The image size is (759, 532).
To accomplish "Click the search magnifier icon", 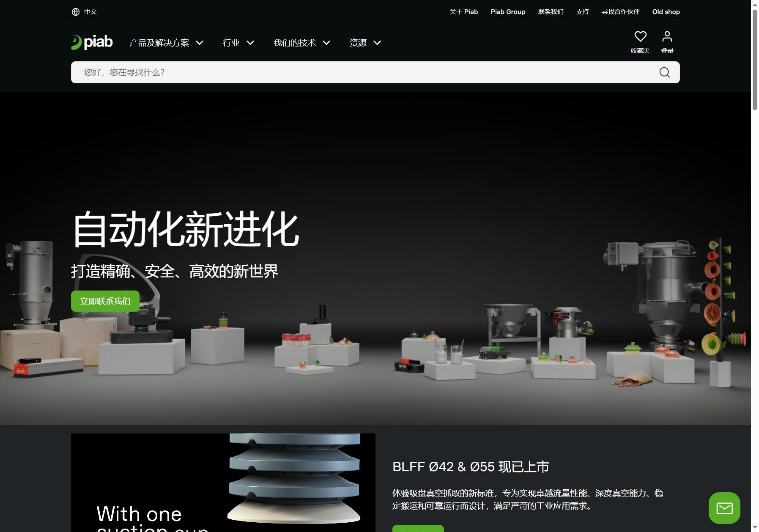I will point(664,72).
